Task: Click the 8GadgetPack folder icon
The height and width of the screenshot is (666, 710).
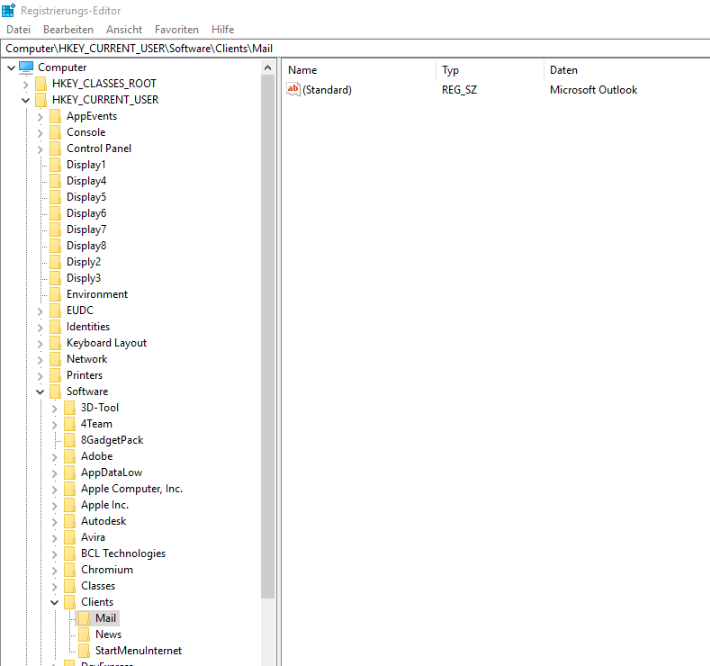Action: pyautogui.click(x=70, y=440)
